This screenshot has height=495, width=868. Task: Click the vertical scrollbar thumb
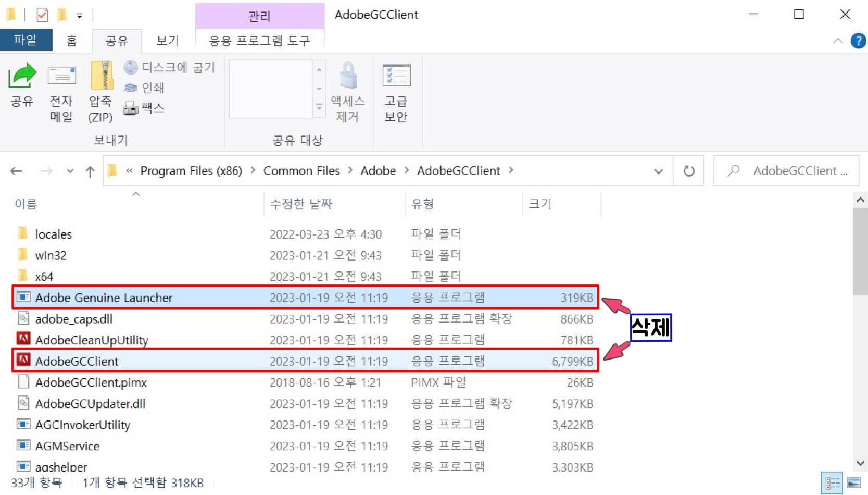coord(860,252)
